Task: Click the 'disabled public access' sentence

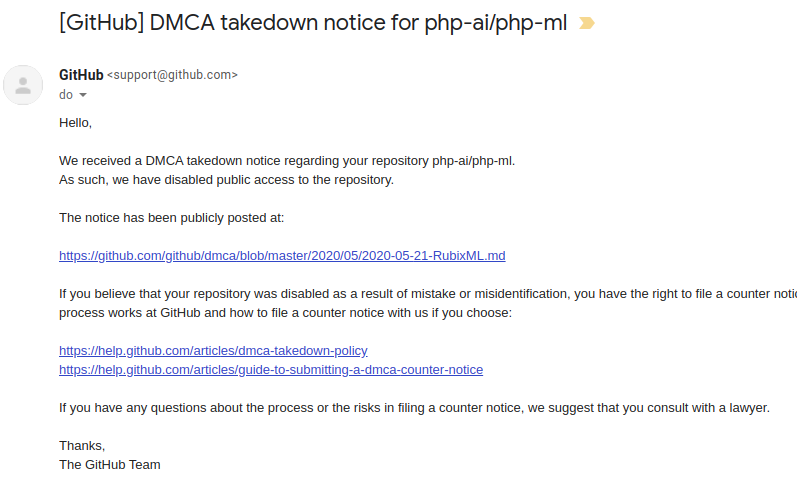Action: (226, 180)
